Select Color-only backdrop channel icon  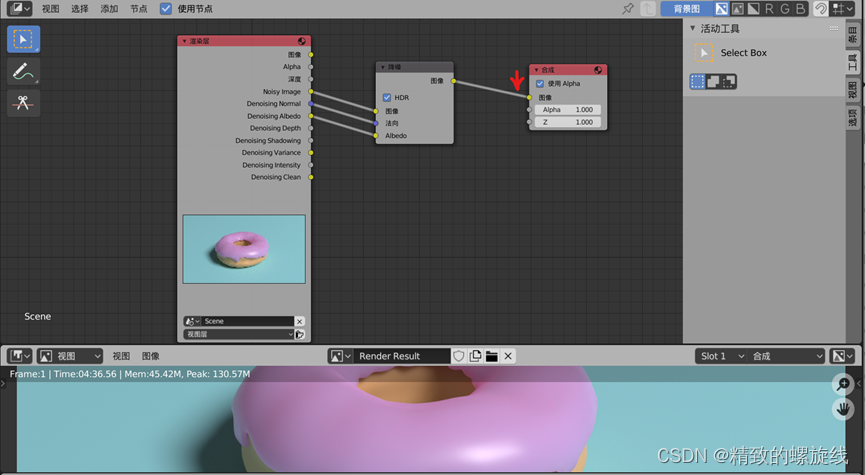pos(738,8)
